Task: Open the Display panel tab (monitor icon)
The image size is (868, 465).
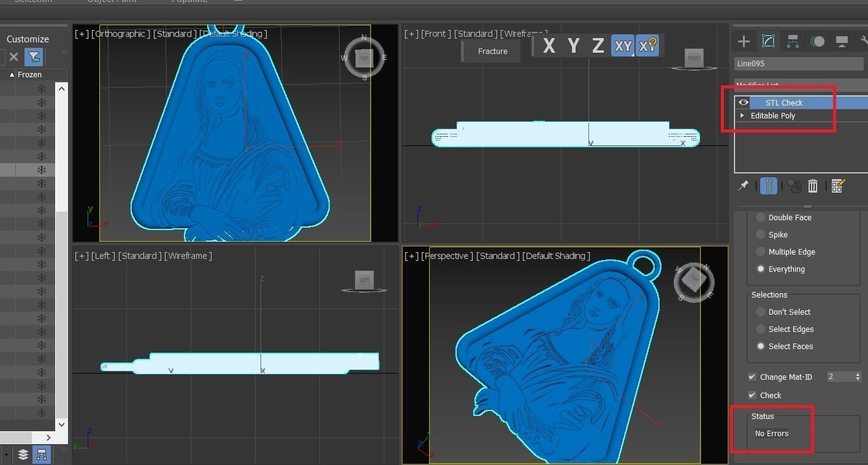Action: point(842,42)
